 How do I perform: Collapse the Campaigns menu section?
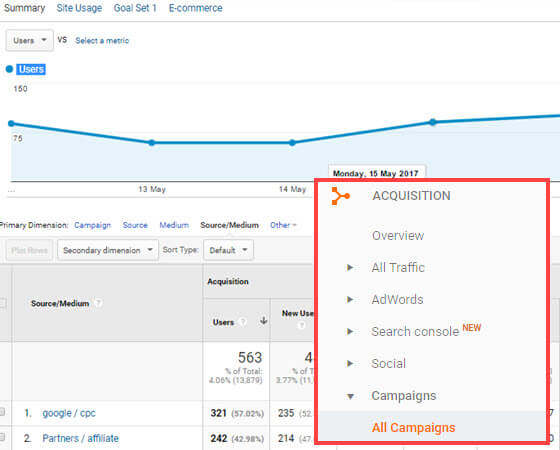tap(350, 396)
